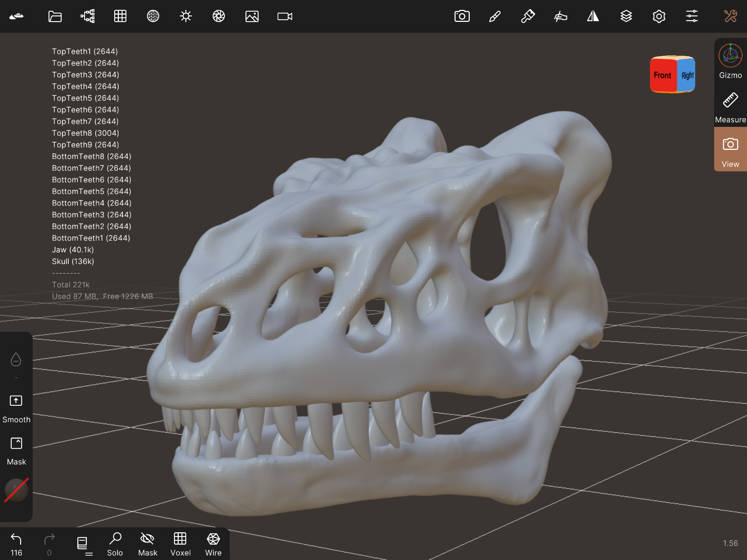Open the Symmetry menu

[x=593, y=16]
